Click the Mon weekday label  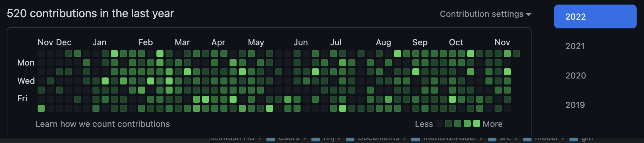pyautogui.click(x=26, y=63)
